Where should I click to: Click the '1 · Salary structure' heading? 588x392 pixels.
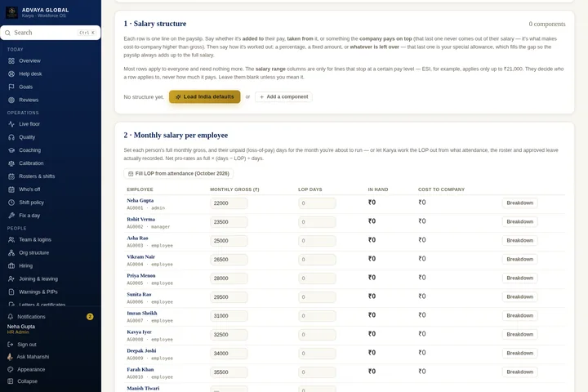click(x=155, y=24)
